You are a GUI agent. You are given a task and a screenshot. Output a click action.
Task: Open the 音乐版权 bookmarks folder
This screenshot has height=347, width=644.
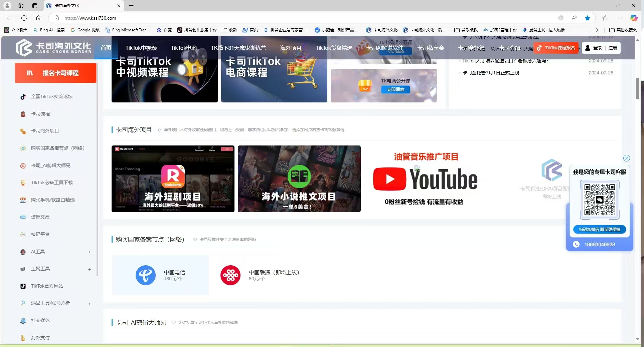click(466, 30)
